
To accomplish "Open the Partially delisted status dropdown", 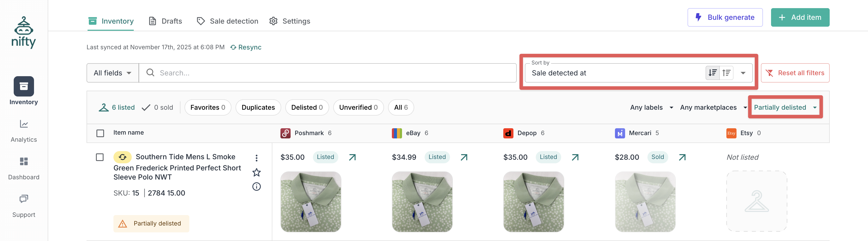I will click(x=785, y=107).
